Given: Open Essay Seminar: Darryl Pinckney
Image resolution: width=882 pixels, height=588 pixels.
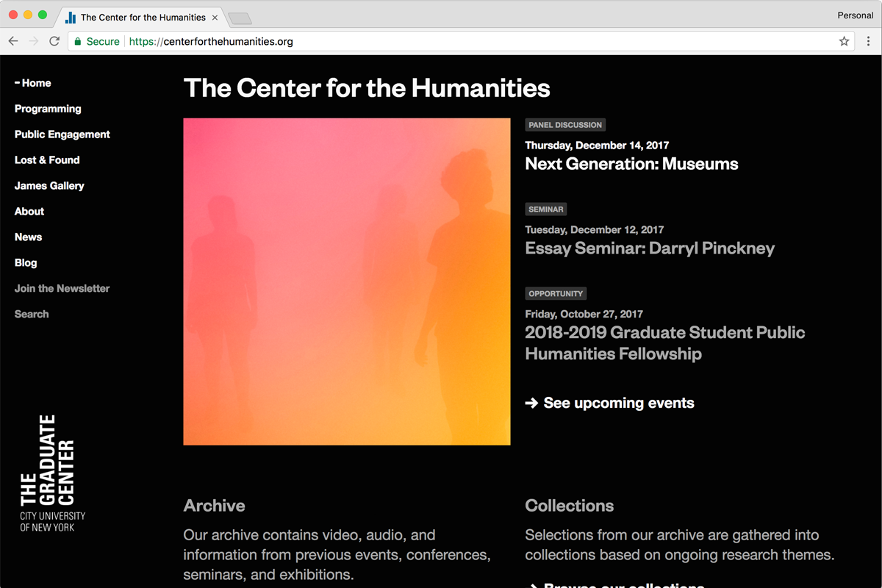Looking at the screenshot, I should click(650, 248).
